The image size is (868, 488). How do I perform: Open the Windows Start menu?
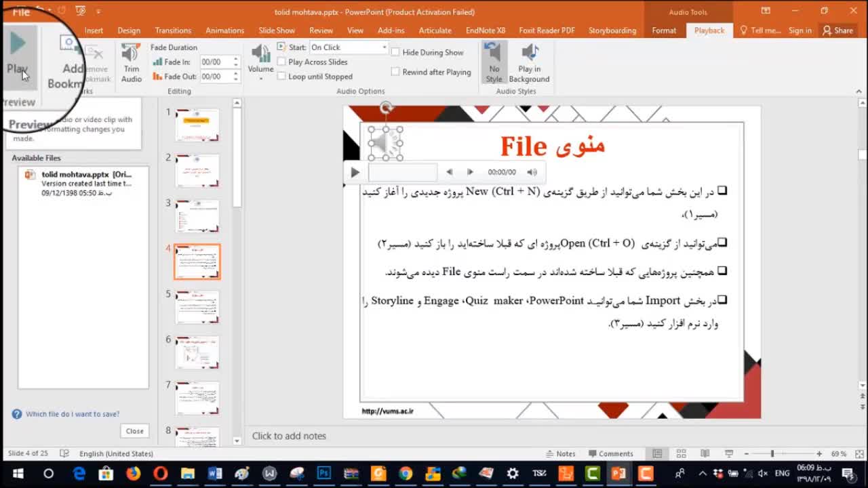(x=18, y=473)
